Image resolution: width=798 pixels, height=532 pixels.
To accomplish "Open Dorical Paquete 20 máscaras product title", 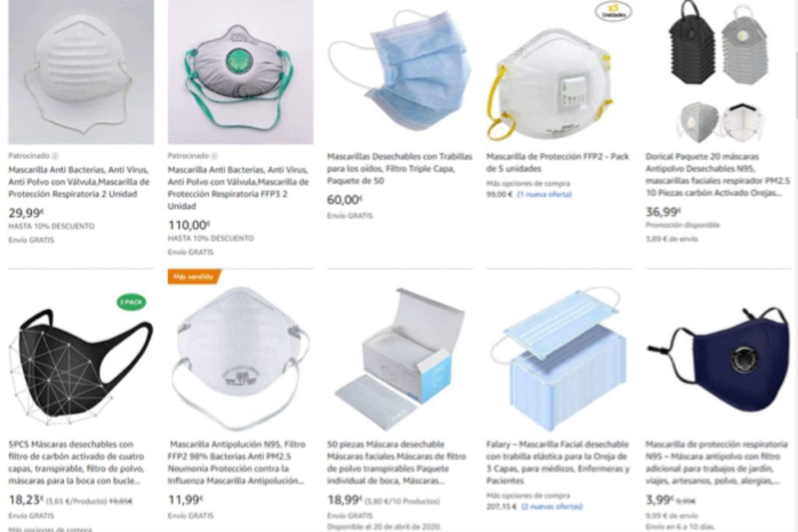I will [718, 175].
